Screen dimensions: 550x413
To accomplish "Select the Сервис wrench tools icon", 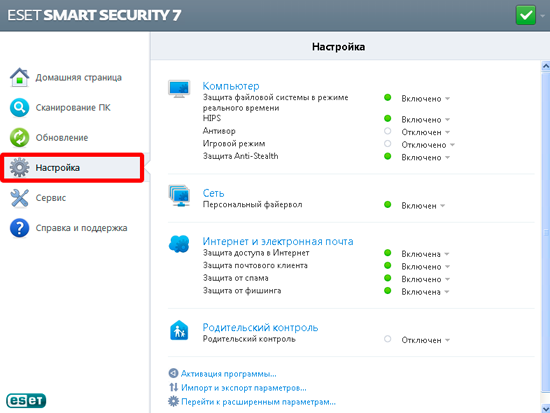I will point(20,198).
